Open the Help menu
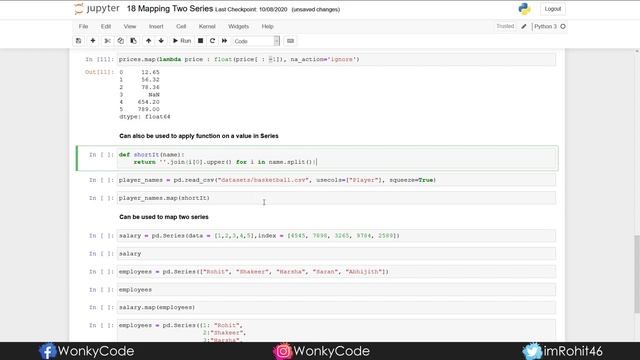640x360 pixels. [267, 27]
